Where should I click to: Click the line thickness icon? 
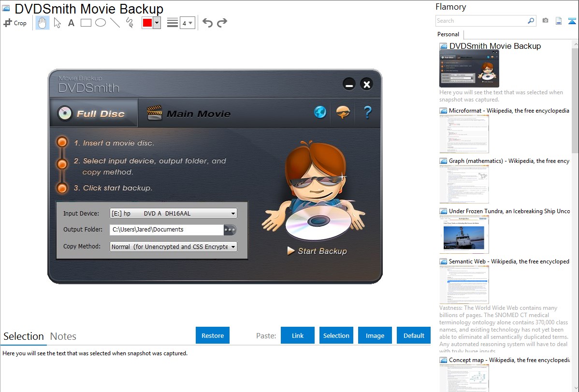173,23
